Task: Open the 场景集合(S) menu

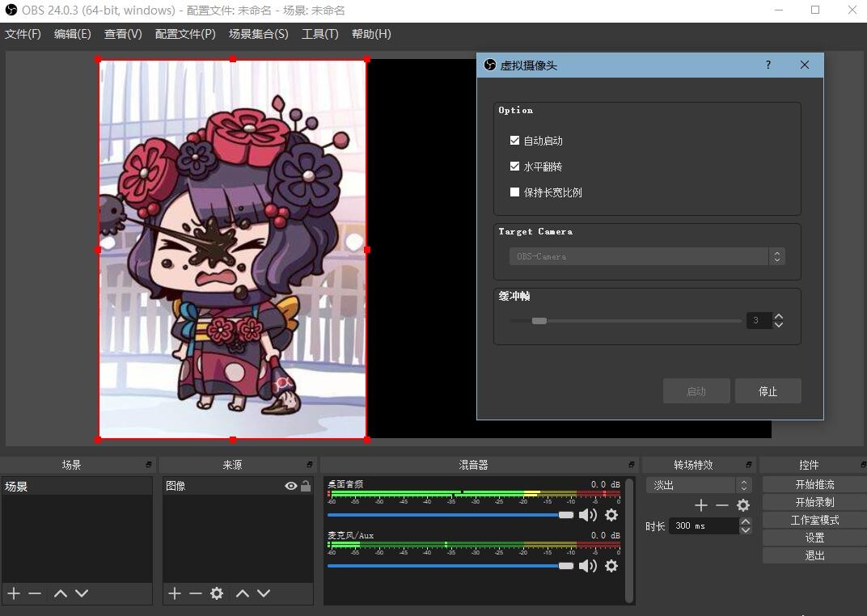Action: coord(258,34)
